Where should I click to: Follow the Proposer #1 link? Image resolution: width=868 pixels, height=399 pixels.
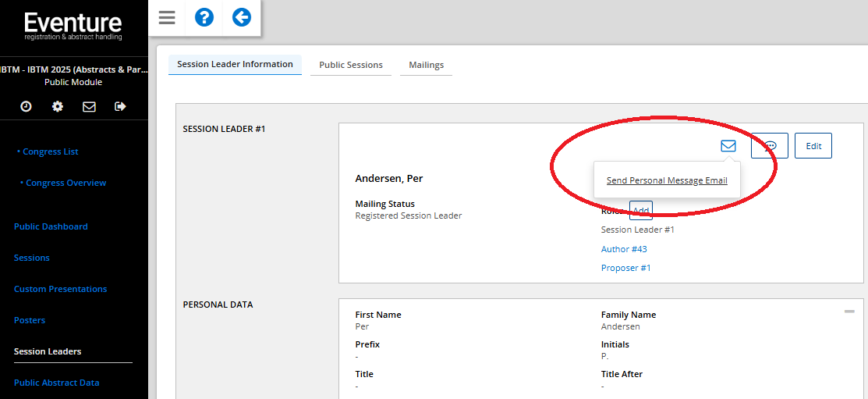click(625, 268)
